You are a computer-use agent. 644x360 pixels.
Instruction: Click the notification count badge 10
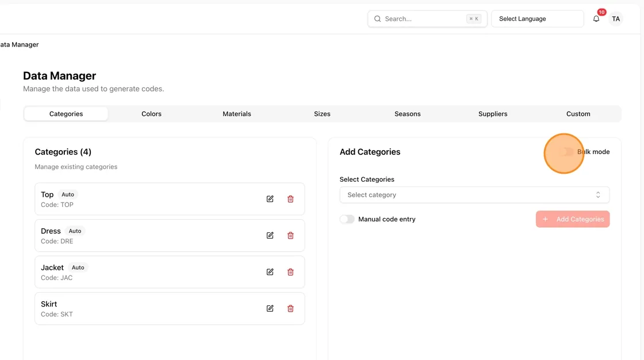[x=601, y=12]
